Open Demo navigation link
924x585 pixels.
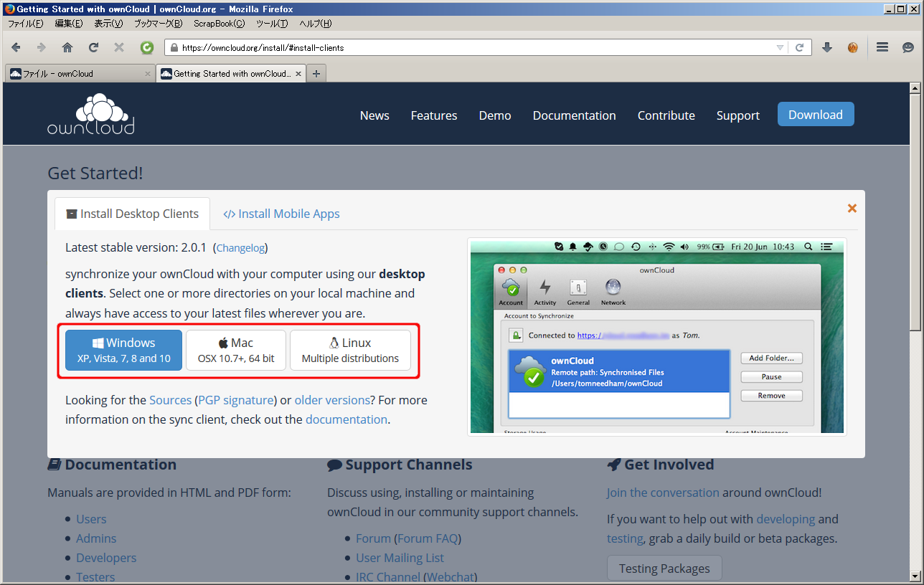coord(495,115)
